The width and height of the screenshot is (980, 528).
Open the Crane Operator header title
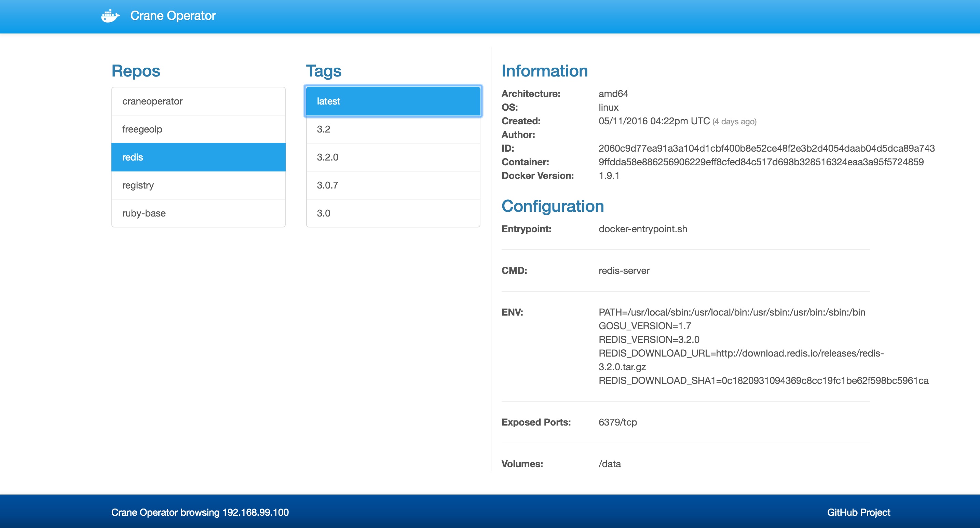tap(173, 16)
